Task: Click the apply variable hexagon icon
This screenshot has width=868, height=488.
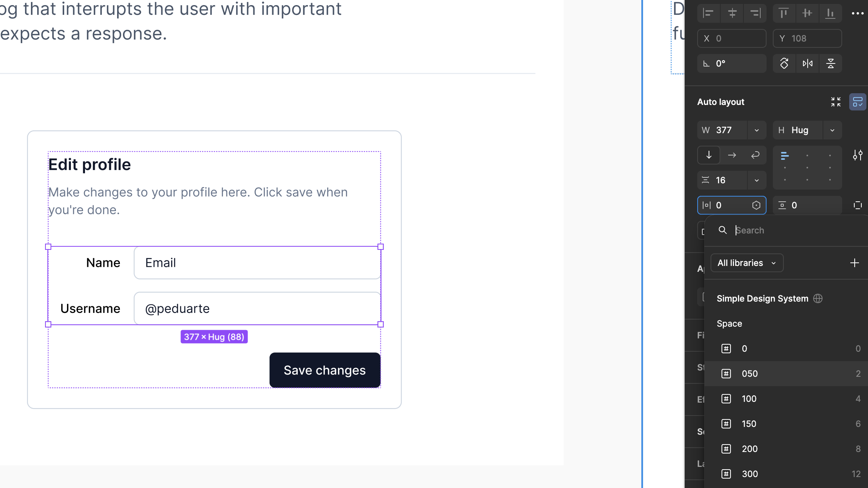Action: [756, 205]
